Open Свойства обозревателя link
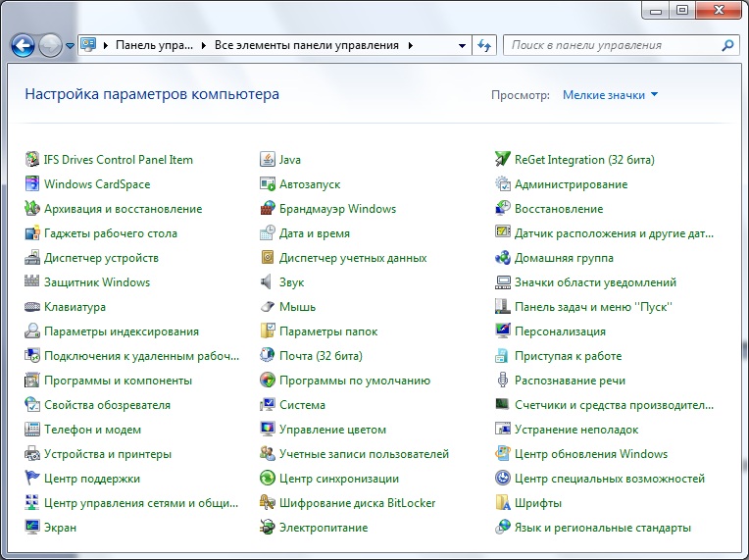This screenshot has width=749, height=560. click(x=107, y=405)
